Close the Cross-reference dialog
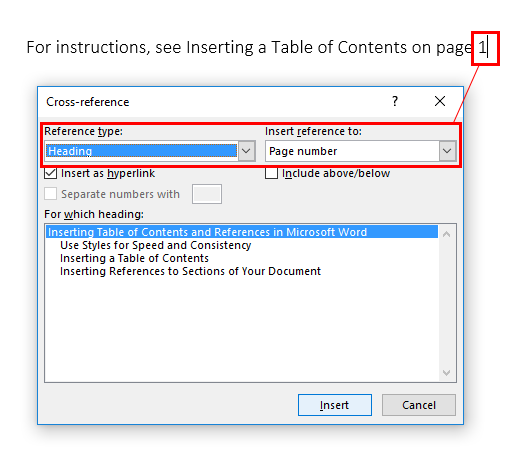 (x=440, y=101)
